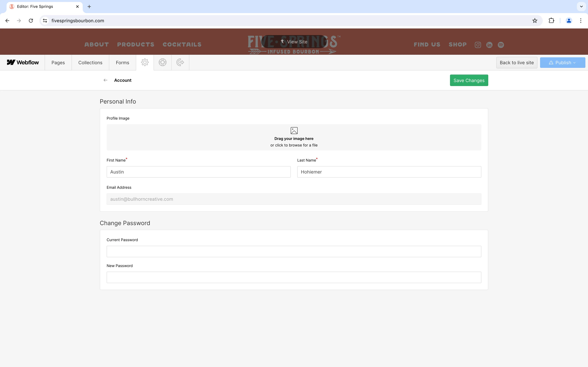Click the Help lifebuoy icon
588x367 pixels.
tap(162, 62)
